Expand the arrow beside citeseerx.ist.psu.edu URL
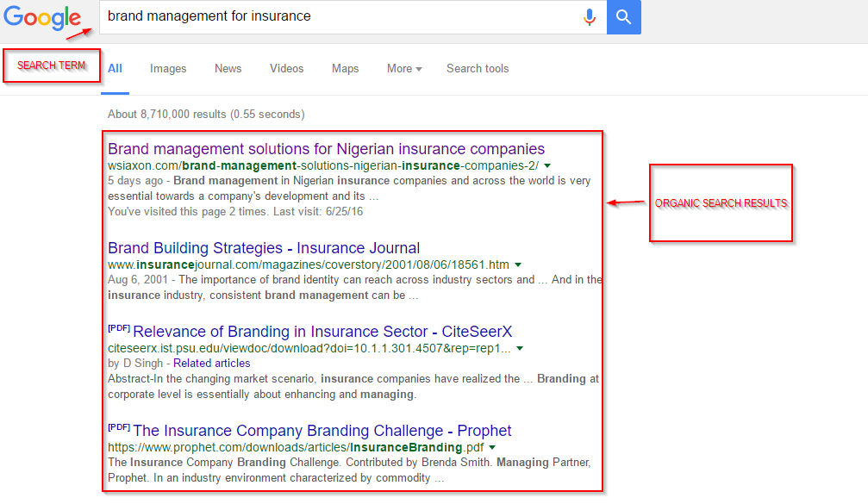This screenshot has width=868, height=504. [520, 348]
